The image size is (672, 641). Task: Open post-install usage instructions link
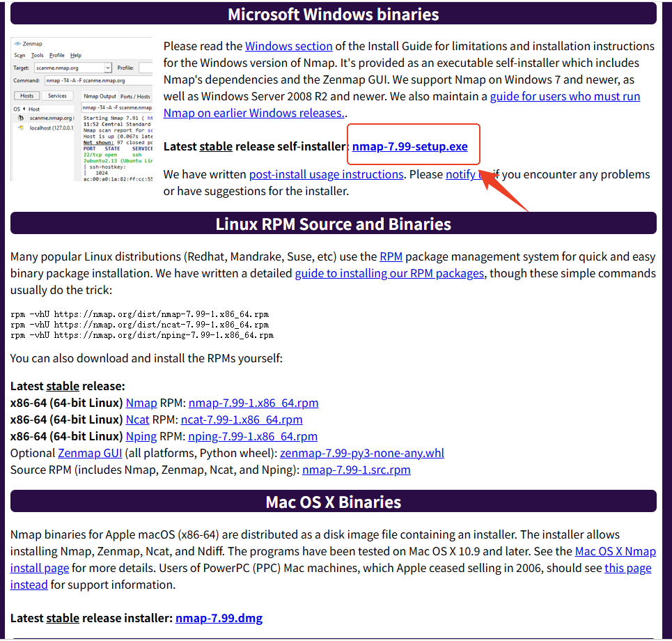326,174
